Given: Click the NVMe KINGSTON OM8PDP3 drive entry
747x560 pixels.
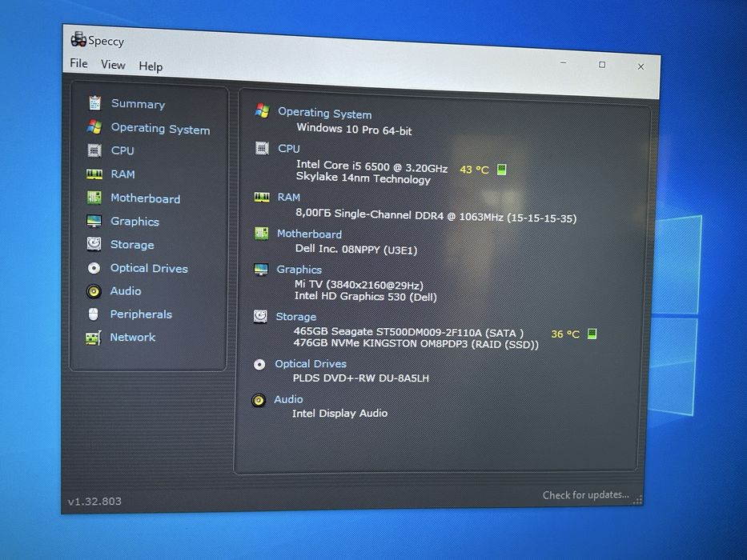Looking at the screenshot, I should [416, 343].
